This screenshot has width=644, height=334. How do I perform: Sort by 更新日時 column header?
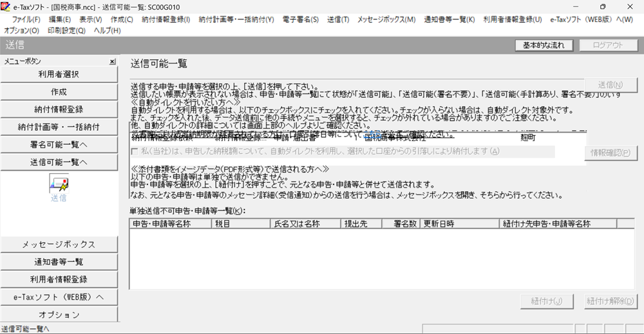click(x=460, y=223)
